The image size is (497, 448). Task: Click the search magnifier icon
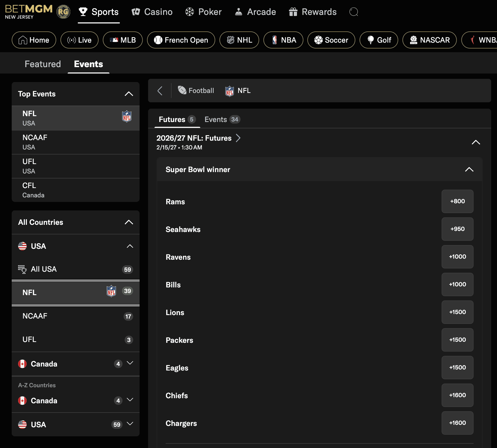click(354, 12)
